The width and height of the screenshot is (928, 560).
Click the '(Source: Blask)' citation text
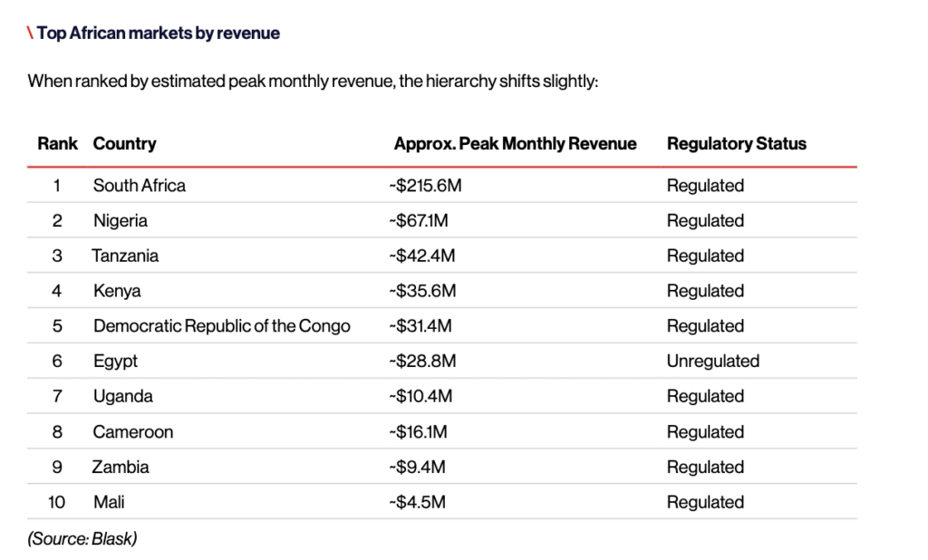[82, 538]
